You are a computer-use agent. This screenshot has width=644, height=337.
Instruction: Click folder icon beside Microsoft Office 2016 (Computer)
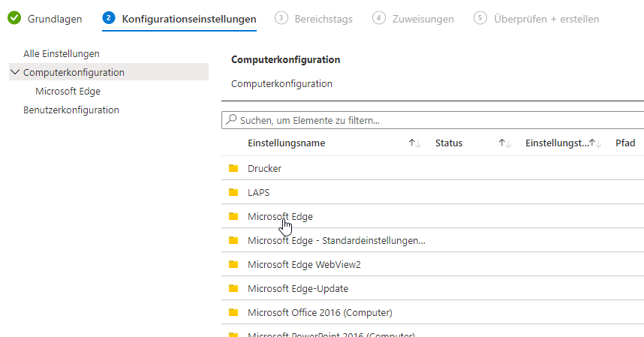(233, 312)
